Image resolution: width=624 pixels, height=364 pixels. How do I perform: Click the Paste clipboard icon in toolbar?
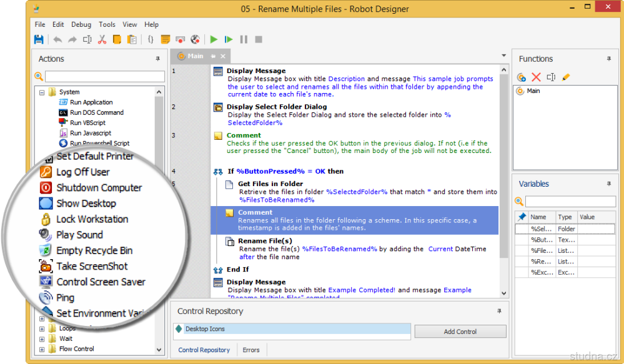pos(132,39)
